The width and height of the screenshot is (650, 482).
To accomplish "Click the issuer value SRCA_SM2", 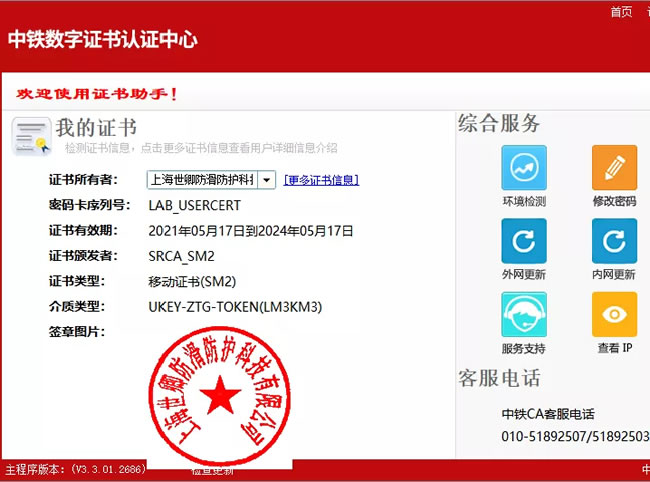I will tap(181, 256).
